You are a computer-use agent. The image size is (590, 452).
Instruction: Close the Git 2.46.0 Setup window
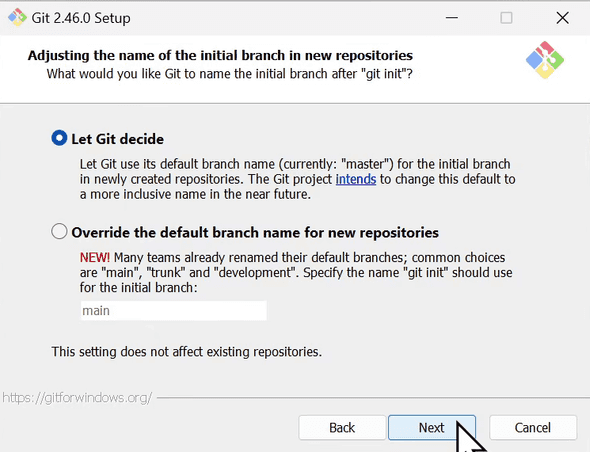click(x=562, y=18)
